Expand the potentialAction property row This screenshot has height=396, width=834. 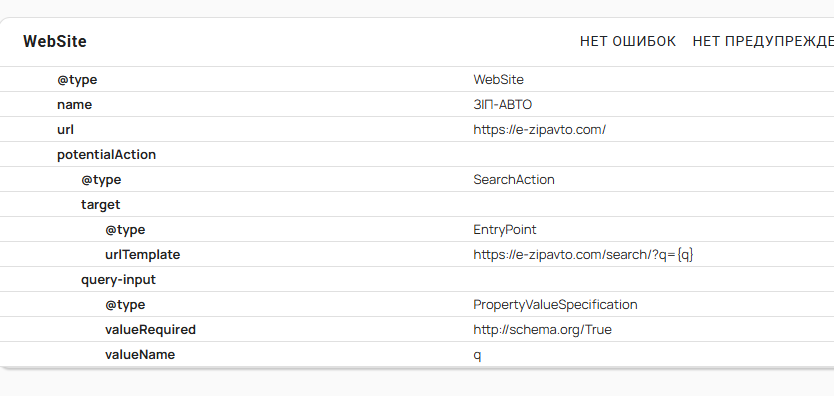point(417,154)
